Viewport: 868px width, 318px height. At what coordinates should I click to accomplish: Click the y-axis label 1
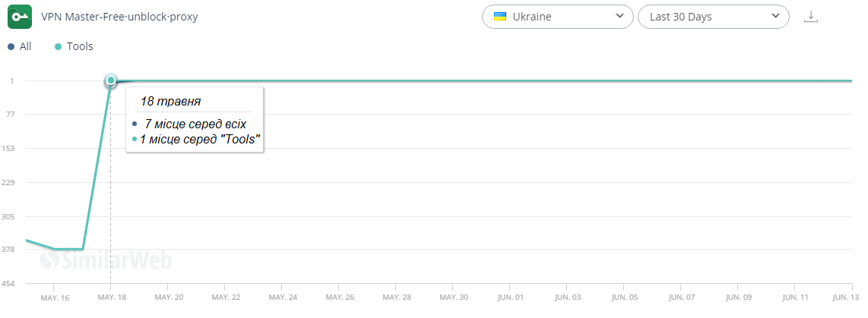tap(11, 80)
